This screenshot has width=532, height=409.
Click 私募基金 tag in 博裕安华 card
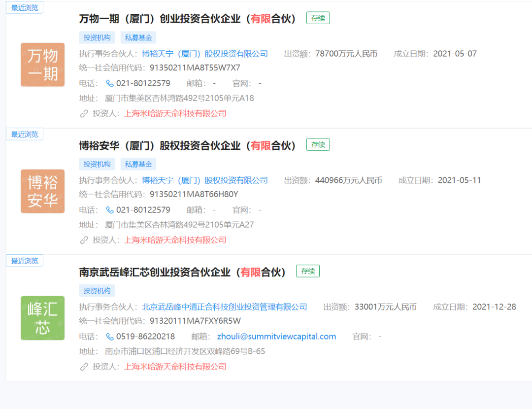(x=138, y=164)
